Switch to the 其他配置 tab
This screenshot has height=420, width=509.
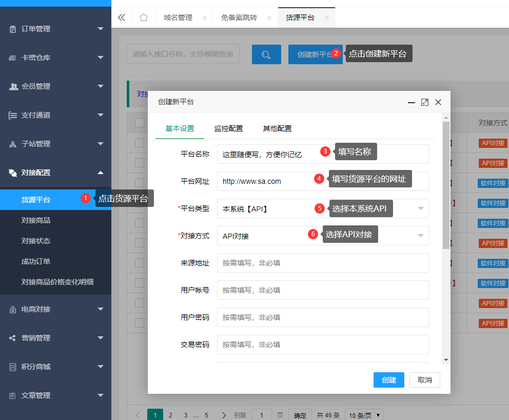[277, 129]
